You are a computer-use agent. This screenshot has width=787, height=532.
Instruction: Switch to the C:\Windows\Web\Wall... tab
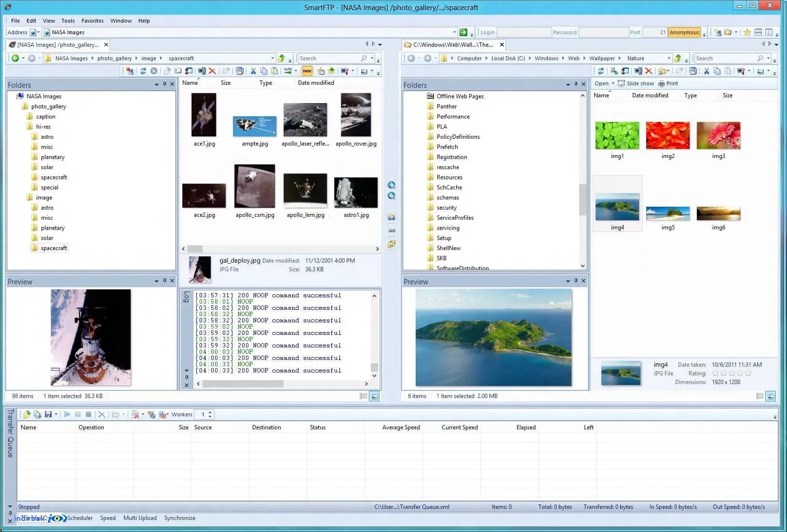coord(453,45)
